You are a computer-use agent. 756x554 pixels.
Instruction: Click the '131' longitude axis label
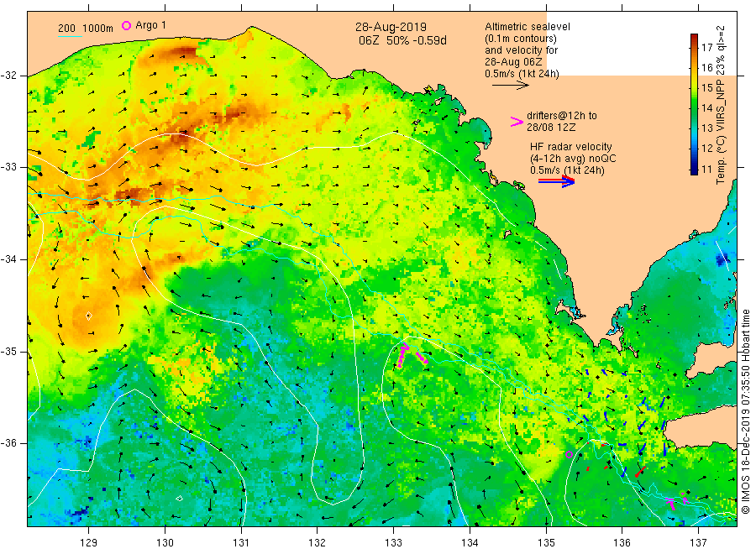(241, 543)
